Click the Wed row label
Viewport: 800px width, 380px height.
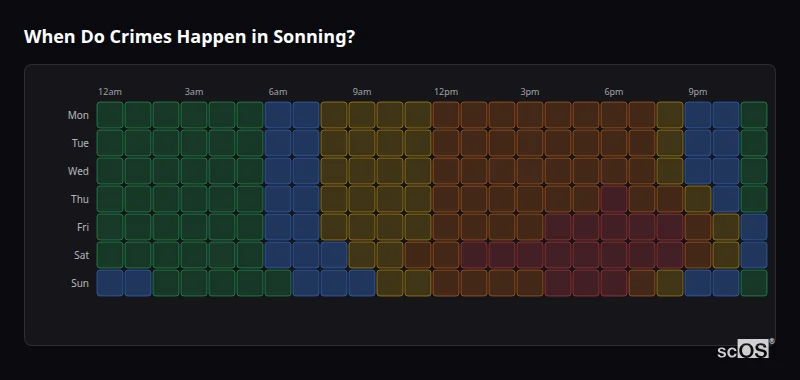78,171
